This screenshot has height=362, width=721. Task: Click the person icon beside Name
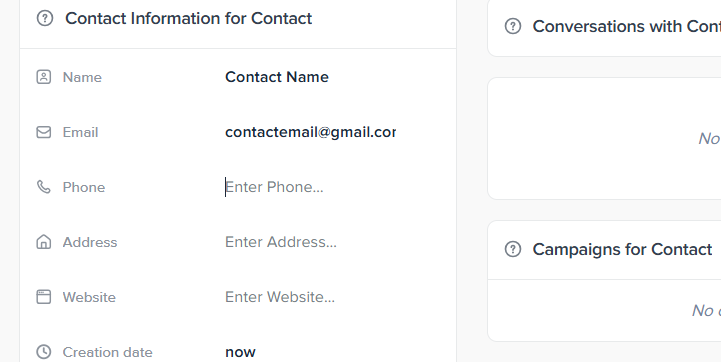click(44, 77)
